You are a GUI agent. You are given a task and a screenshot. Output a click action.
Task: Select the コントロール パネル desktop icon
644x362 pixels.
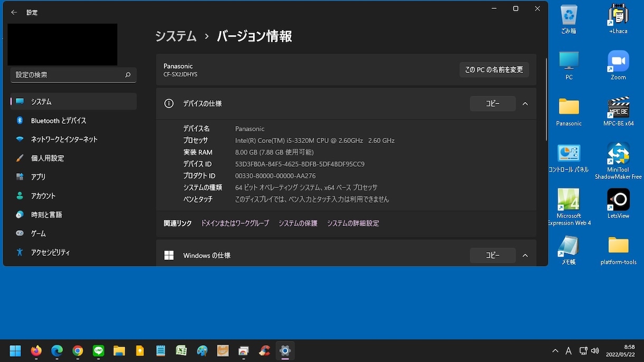(569, 158)
